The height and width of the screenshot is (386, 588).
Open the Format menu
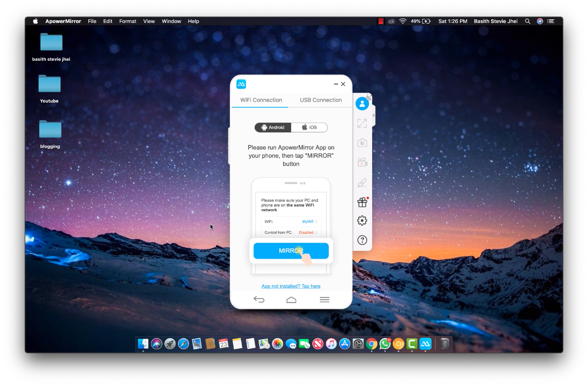pos(128,21)
